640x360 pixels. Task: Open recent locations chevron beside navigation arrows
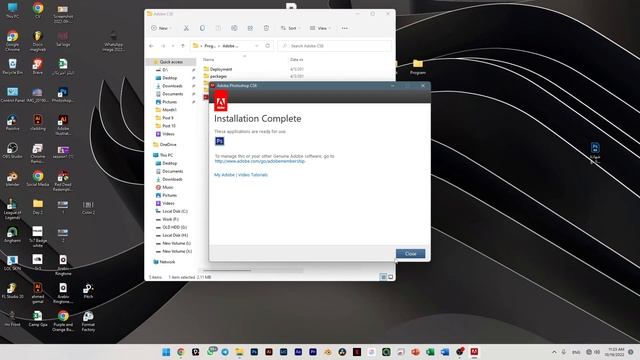pyautogui.click(x=173, y=46)
